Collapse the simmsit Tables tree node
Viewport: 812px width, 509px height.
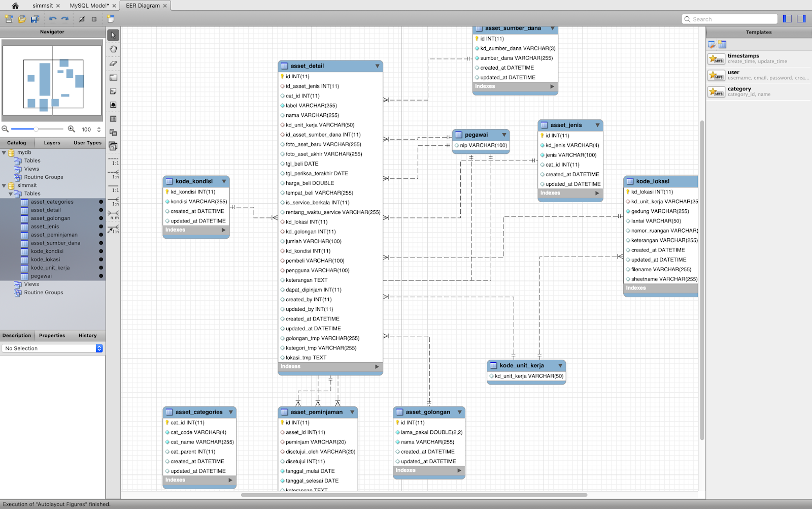[11, 194]
